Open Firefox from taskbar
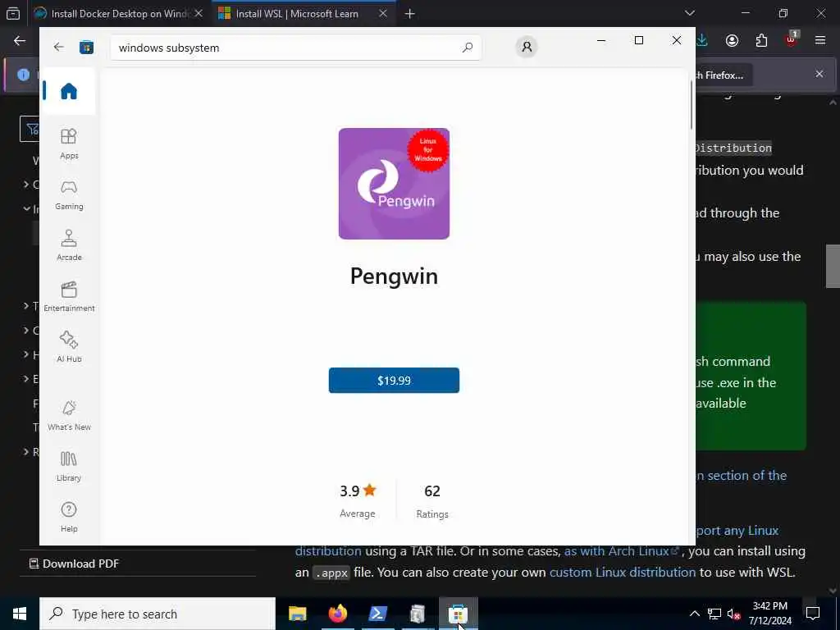 click(x=337, y=614)
